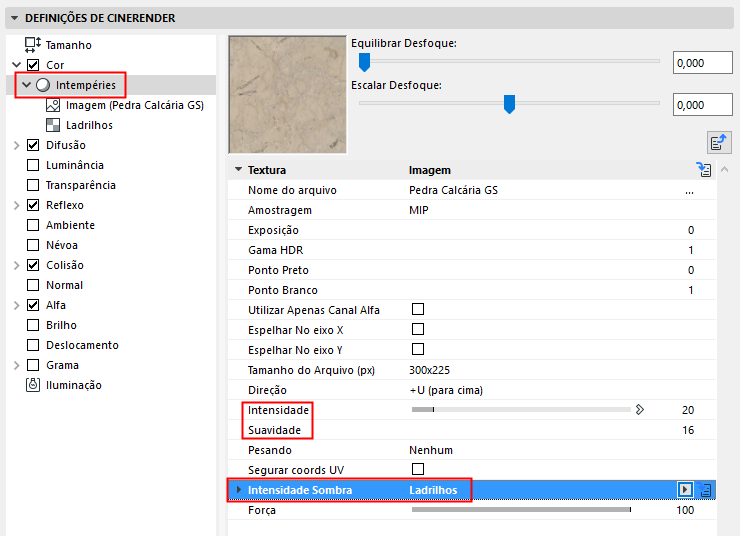Expand the Alfa tree node
This screenshot has height=536, width=740.
(x=17, y=305)
